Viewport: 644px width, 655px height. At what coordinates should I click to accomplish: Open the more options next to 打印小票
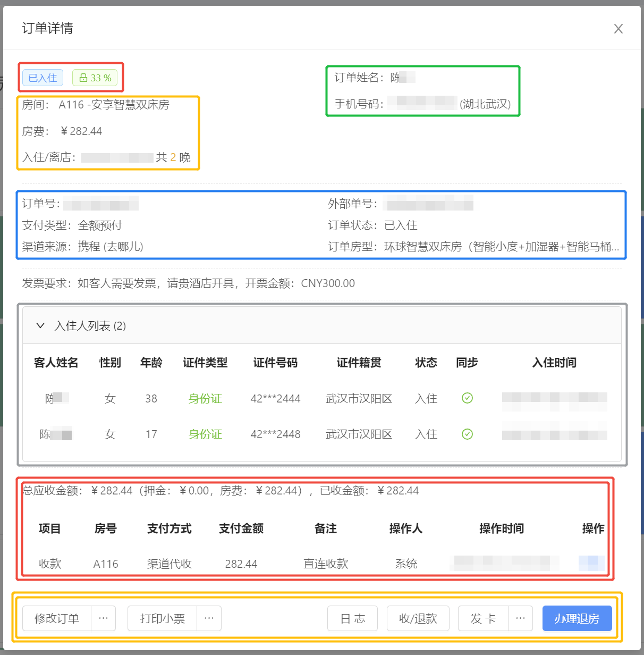tap(209, 618)
